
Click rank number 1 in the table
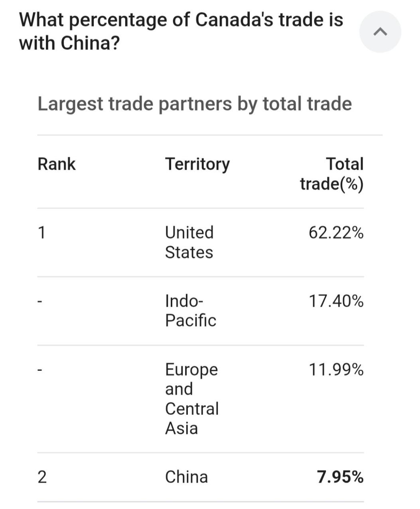(41, 232)
